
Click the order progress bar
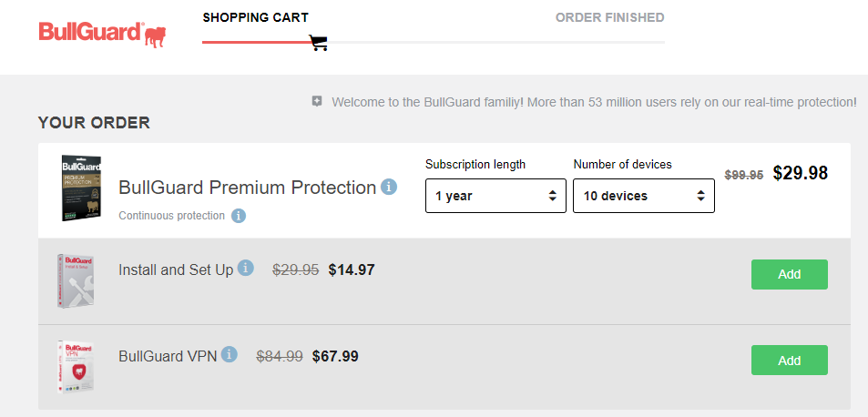[434, 42]
